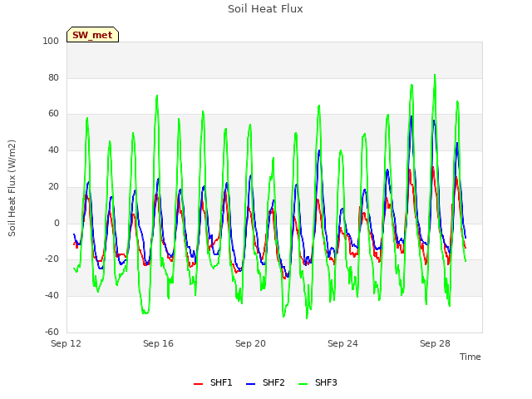Click the 80 y-axis tick label
The width and height of the screenshot is (532, 399).
(53, 77)
